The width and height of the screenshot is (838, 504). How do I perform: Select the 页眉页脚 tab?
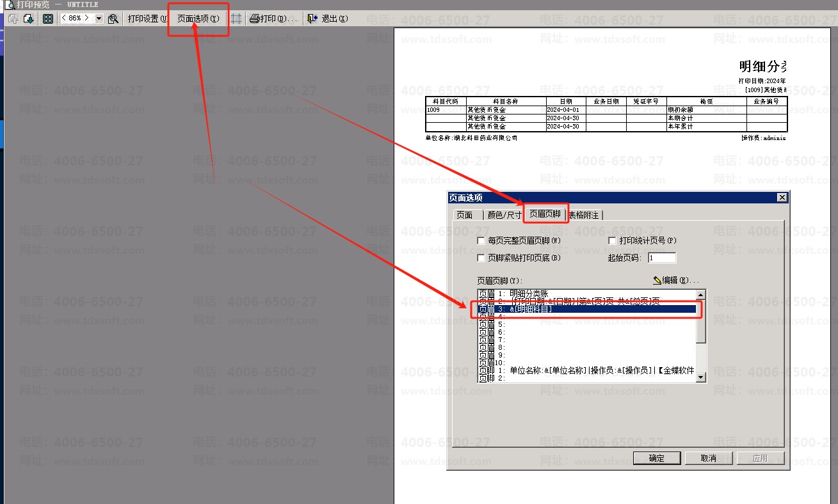click(545, 214)
